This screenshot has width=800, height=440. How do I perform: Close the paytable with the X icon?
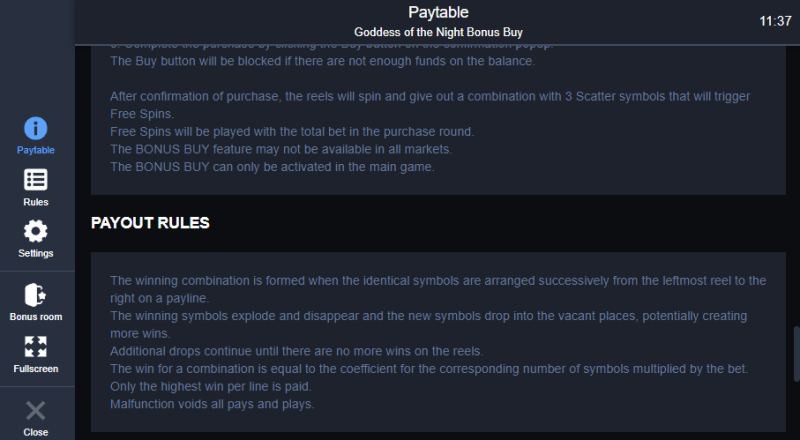click(x=36, y=410)
